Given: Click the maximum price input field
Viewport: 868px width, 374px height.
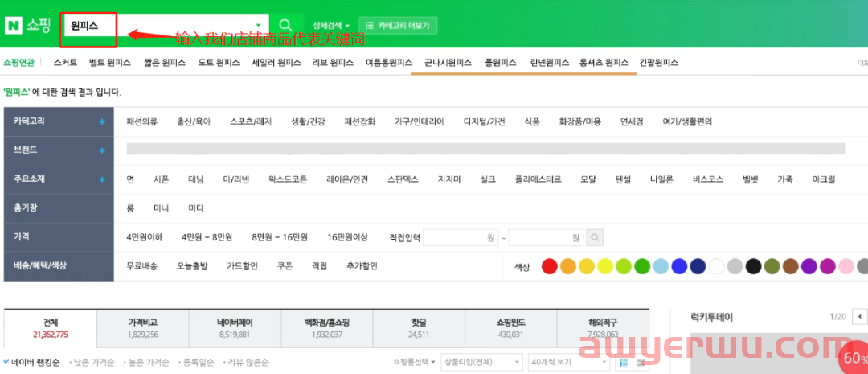Looking at the screenshot, I should [x=546, y=238].
